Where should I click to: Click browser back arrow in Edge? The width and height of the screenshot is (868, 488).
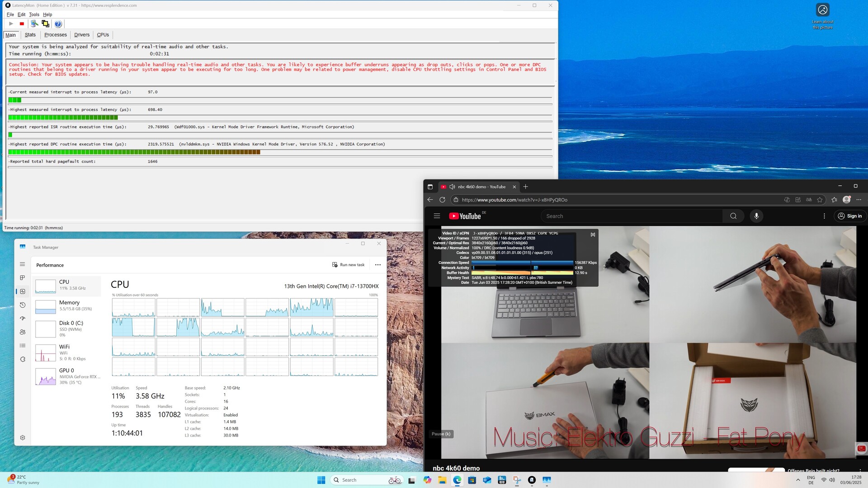click(430, 200)
